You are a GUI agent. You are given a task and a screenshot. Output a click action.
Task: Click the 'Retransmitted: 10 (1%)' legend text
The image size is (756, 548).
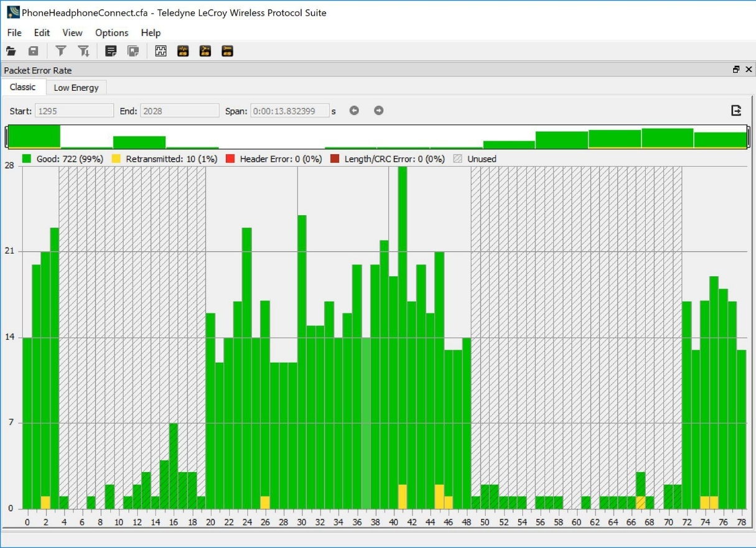point(172,159)
